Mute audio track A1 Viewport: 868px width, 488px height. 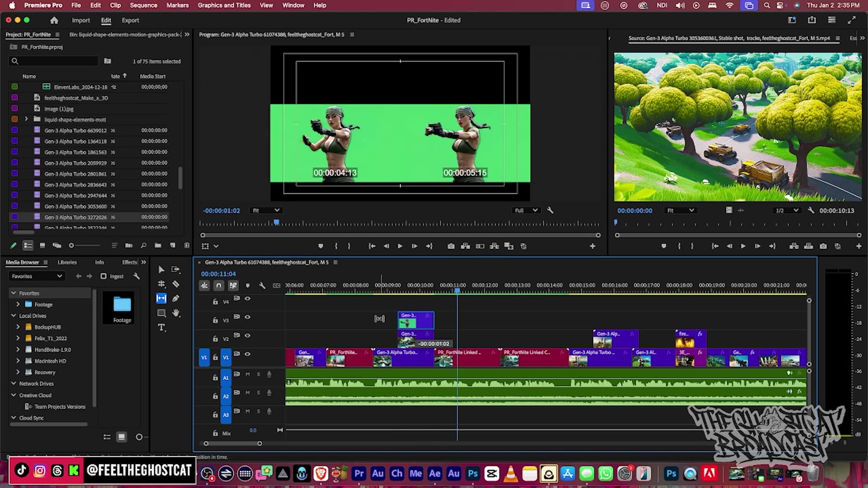247,374
